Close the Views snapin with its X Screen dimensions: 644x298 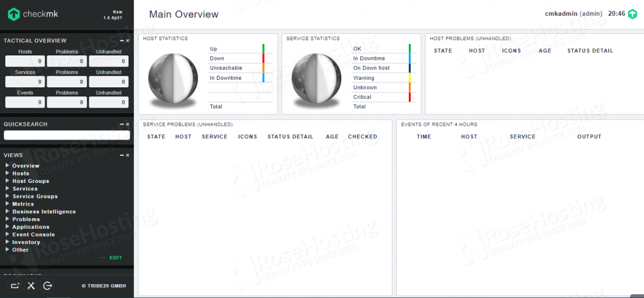(128, 155)
